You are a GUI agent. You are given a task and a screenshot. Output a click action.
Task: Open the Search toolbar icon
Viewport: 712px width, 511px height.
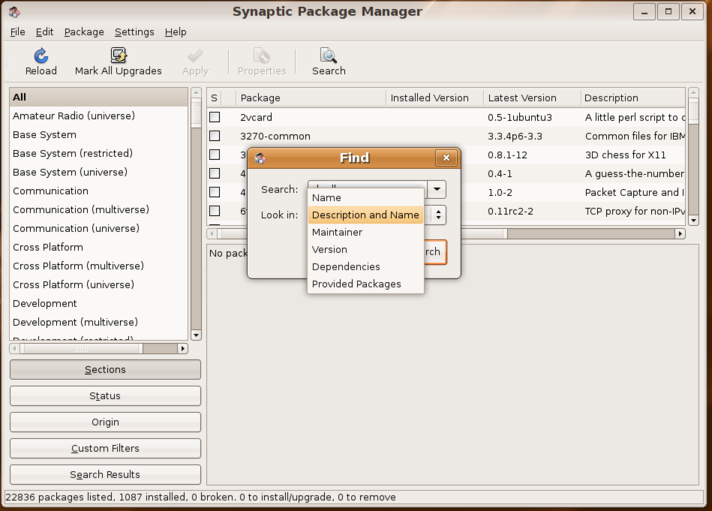pyautogui.click(x=328, y=56)
